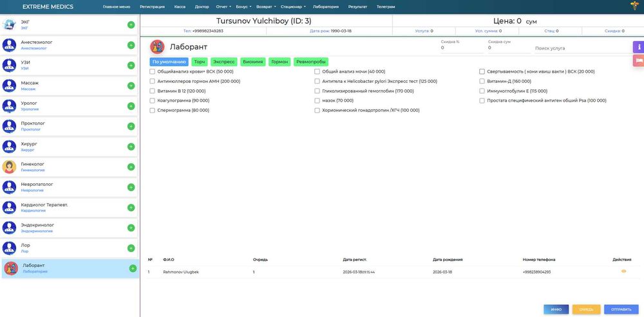Click the Лор doctor avatar icon
Image resolution: width=644 pixels, height=317 pixels.
pos(9,248)
